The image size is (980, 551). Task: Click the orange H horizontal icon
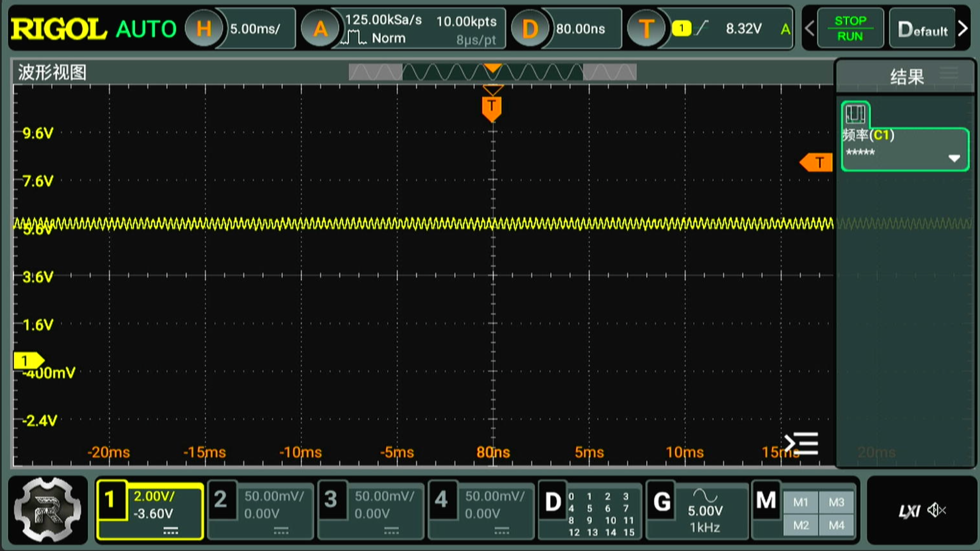[204, 29]
